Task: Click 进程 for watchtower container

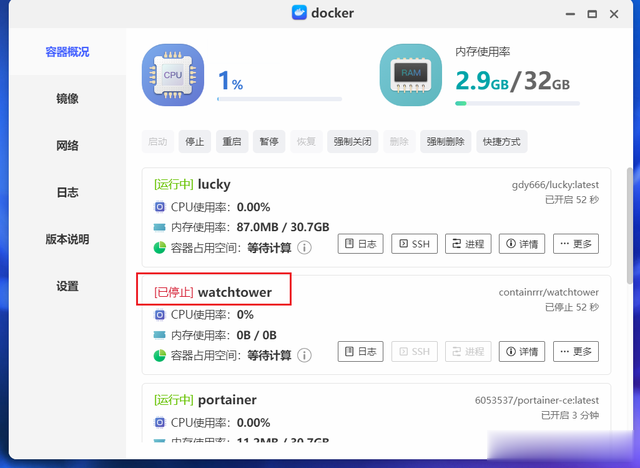Action: point(468,351)
